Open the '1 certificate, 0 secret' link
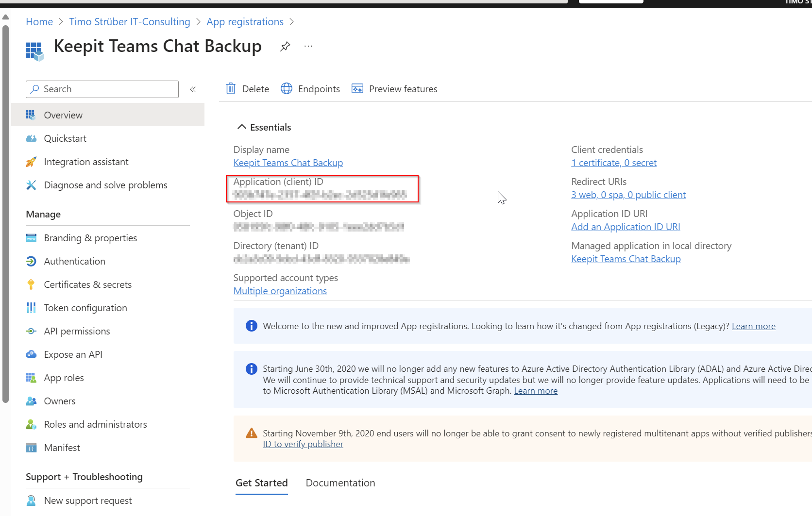Viewport: 812px width, 516px height. pos(613,163)
